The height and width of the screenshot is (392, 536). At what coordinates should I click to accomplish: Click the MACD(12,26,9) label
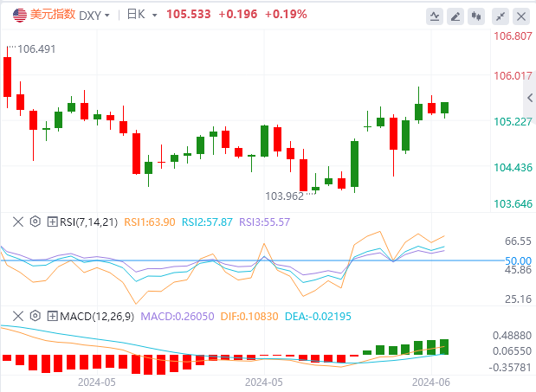point(97,317)
